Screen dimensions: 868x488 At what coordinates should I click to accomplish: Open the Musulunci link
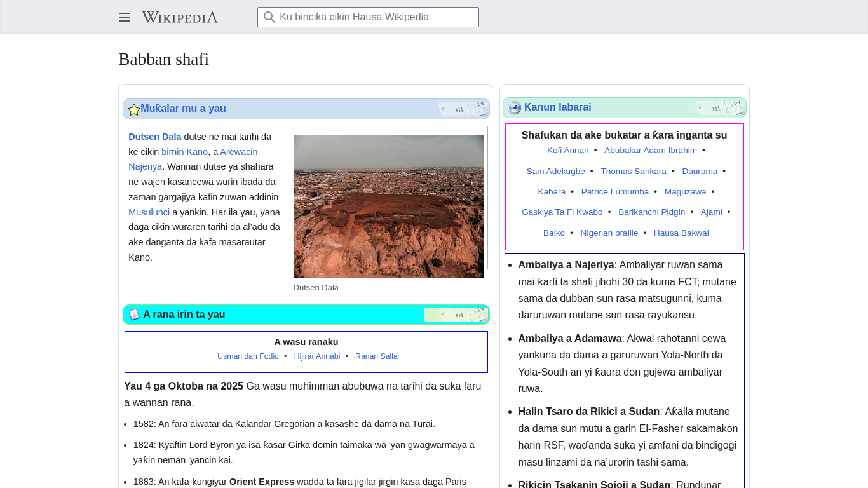[x=149, y=212]
